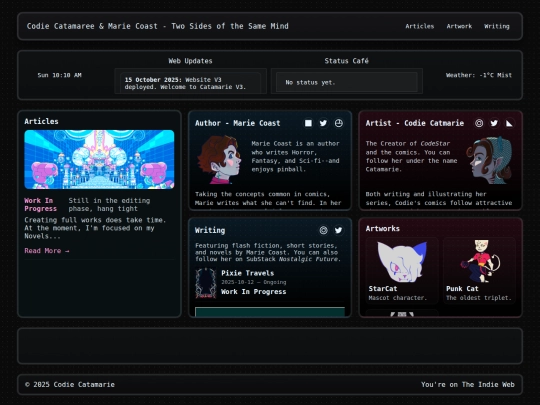
Task: Click the Work In Progress article title
Action: 41,205
